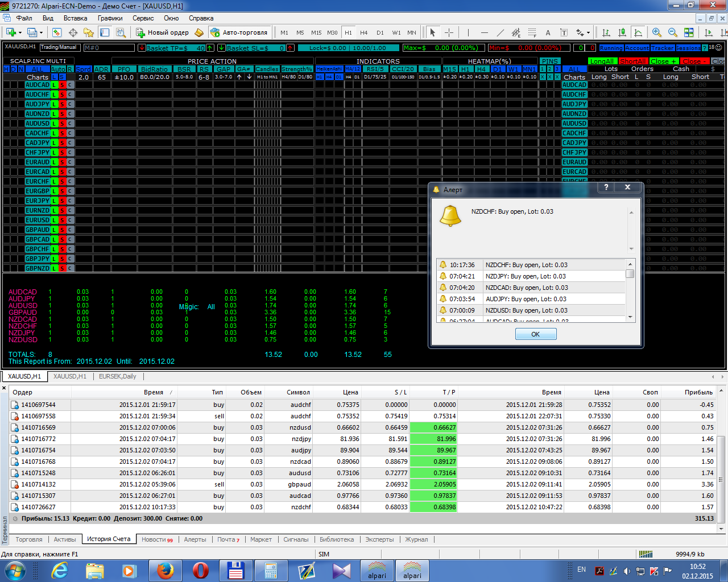Switch chart to bar chart mode
The height and width of the screenshot is (582, 728).
point(606,32)
